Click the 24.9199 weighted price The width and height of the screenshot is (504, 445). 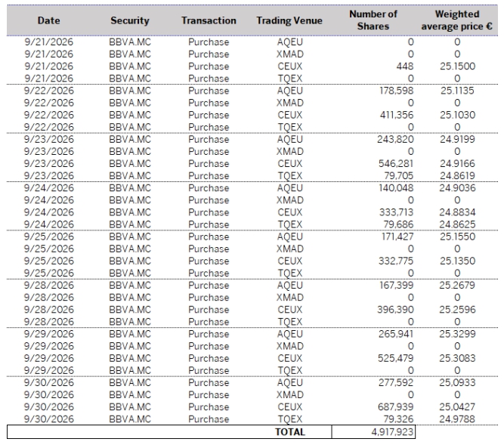point(457,139)
